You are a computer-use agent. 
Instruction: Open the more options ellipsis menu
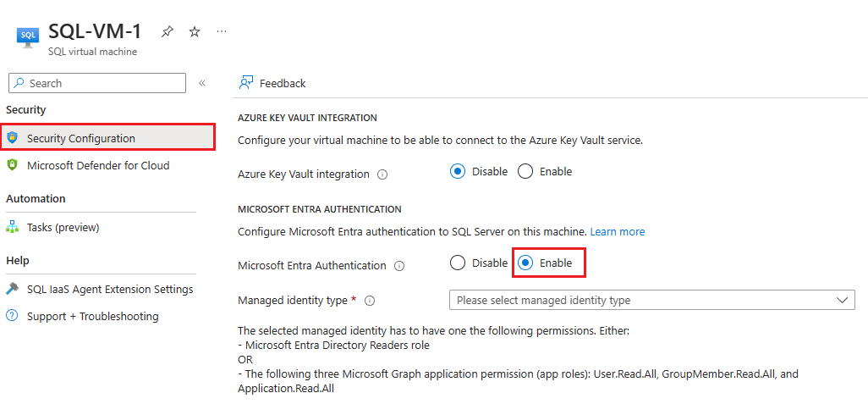222,31
